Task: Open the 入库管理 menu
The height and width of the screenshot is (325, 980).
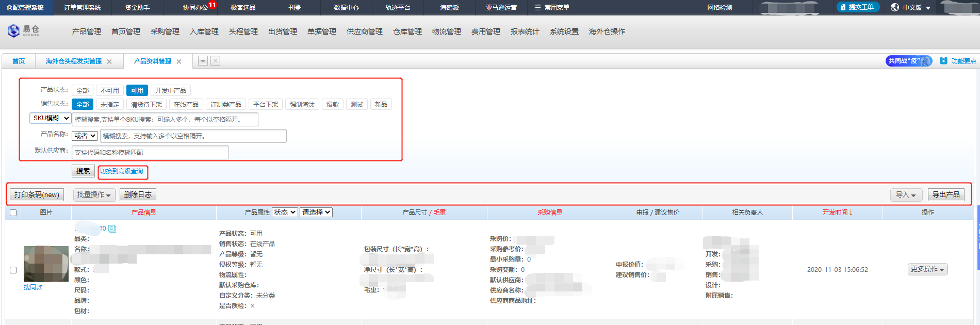Action: point(204,31)
